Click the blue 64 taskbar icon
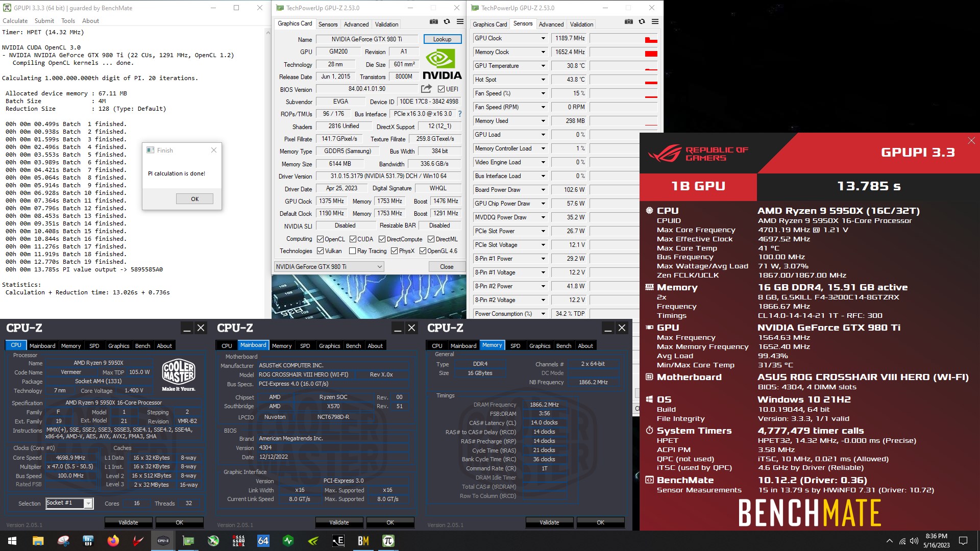Image resolution: width=980 pixels, height=551 pixels. [x=263, y=541]
